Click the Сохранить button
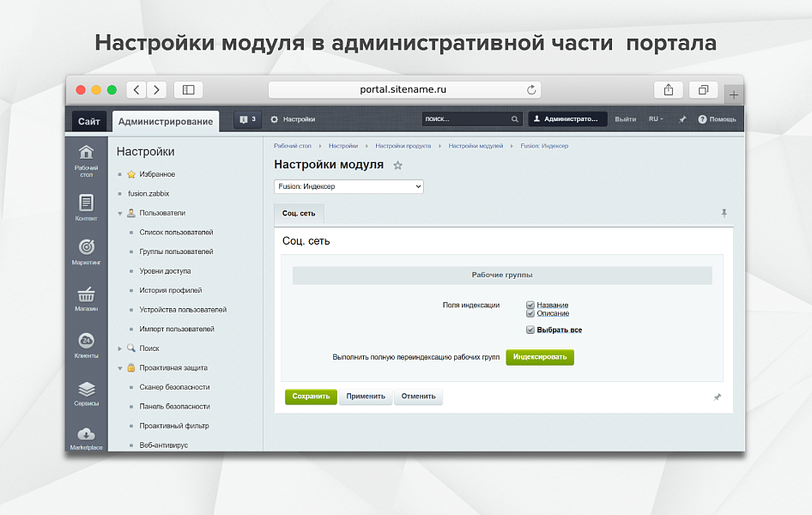 pos(311,397)
